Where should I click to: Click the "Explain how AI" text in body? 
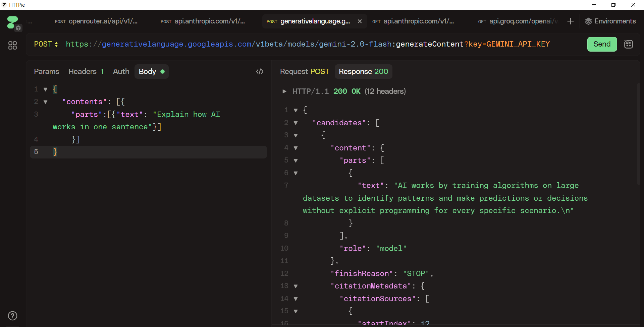[186, 115]
